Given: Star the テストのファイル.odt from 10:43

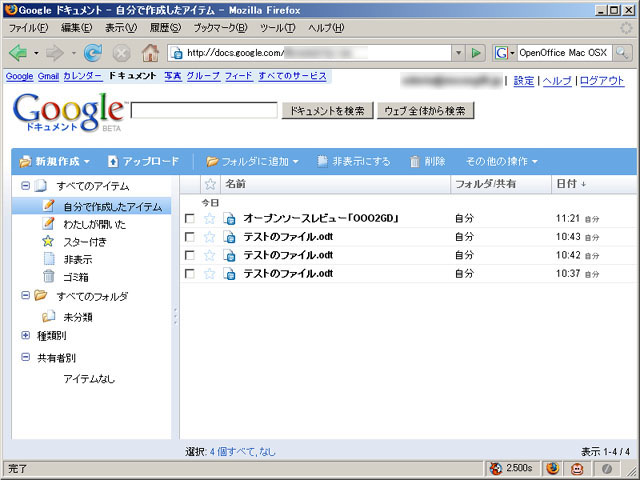Looking at the screenshot, I should [x=209, y=237].
